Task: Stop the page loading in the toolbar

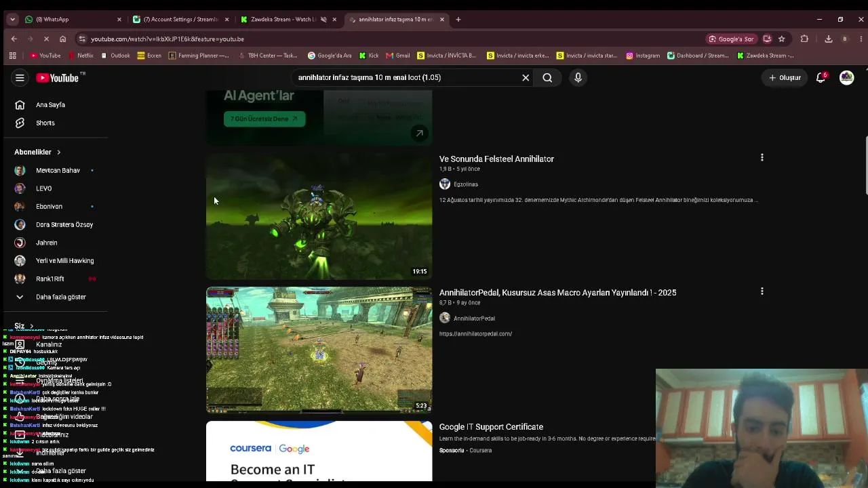Action: tap(46, 39)
